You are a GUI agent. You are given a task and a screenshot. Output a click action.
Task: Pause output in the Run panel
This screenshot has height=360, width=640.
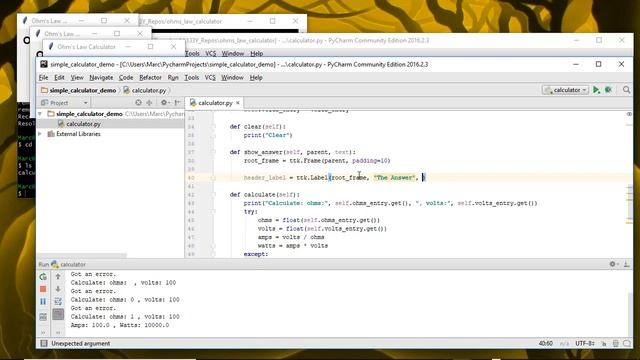point(43,302)
